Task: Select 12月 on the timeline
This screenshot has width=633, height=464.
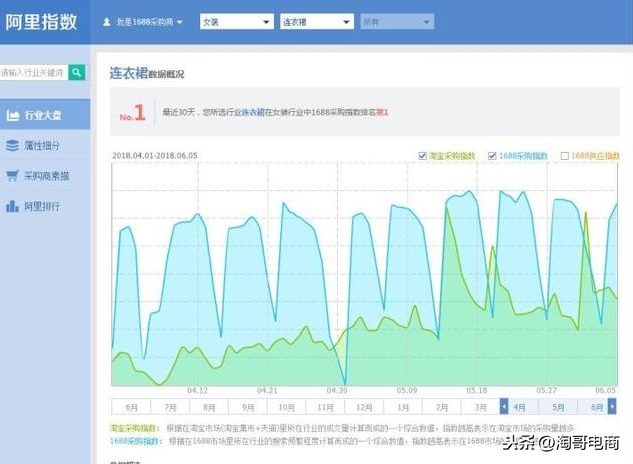Action: point(364,407)
